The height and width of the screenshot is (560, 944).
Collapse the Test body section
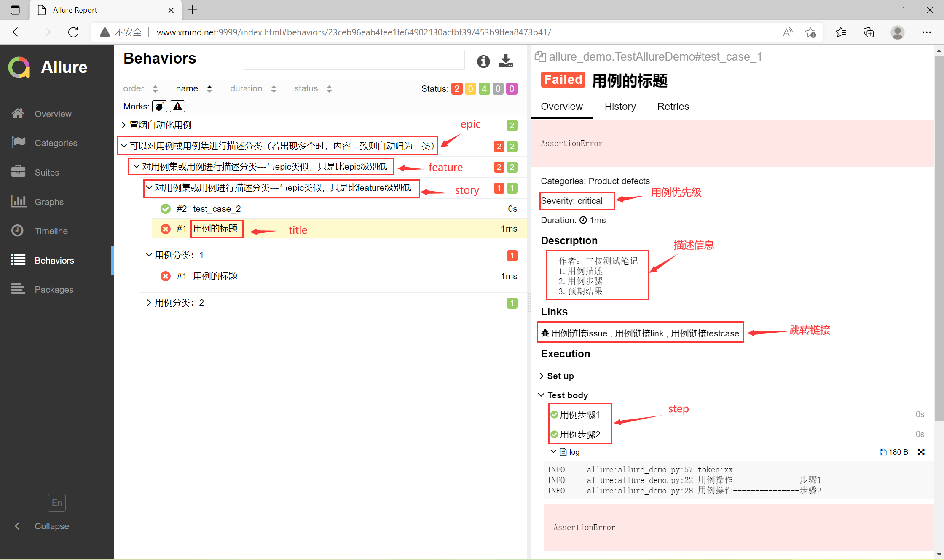point(567,395)
